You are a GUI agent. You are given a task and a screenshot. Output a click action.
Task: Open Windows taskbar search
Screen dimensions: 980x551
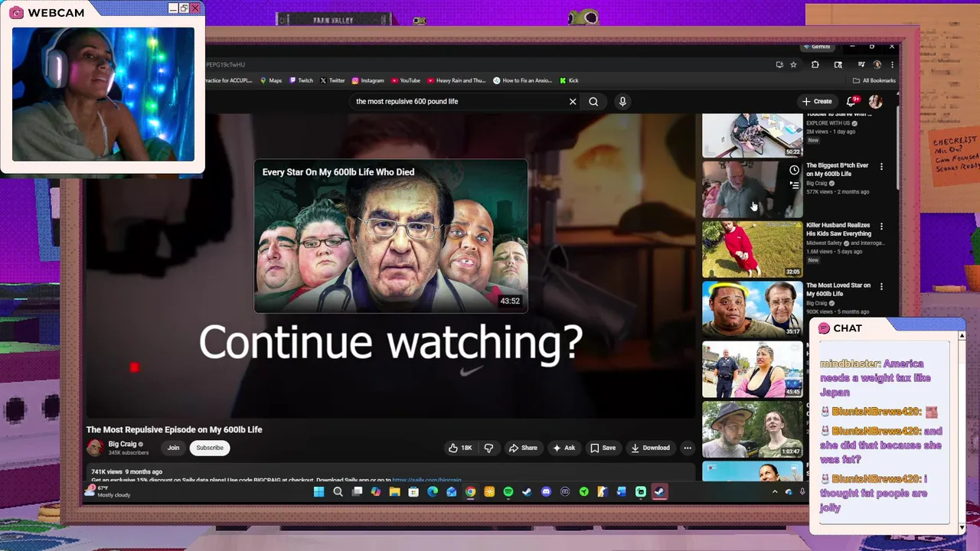click(338, 492)
